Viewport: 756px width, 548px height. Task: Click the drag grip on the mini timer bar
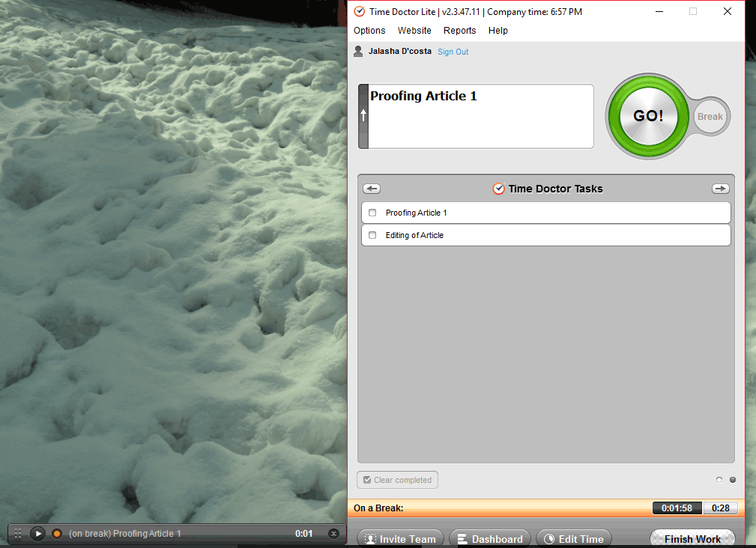[18, 534]
